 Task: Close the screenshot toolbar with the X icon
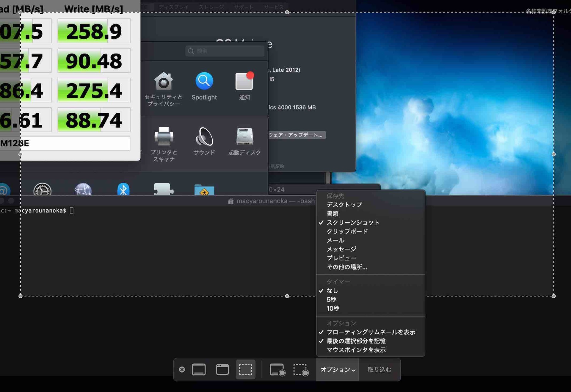pyautogui.click(x=182, y=369)
